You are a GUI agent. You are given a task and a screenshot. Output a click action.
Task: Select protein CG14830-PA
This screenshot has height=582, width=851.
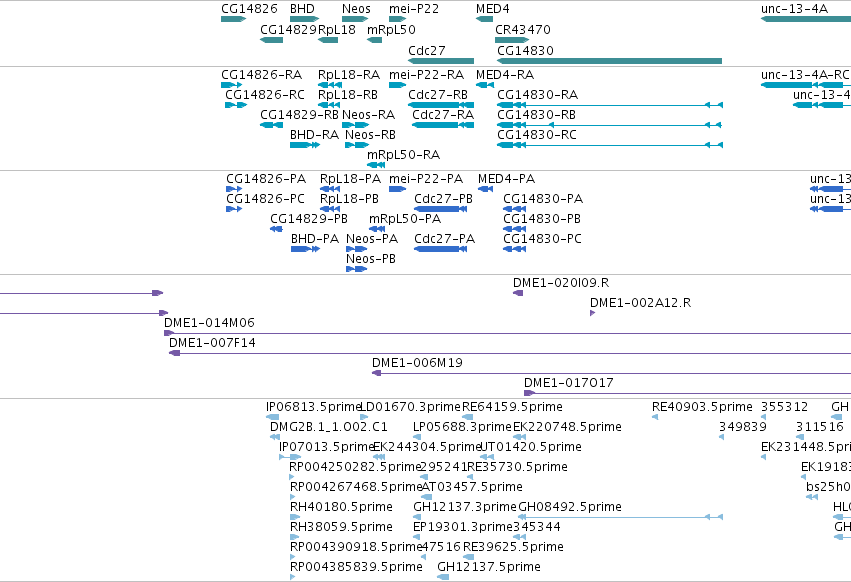(515, 210)
